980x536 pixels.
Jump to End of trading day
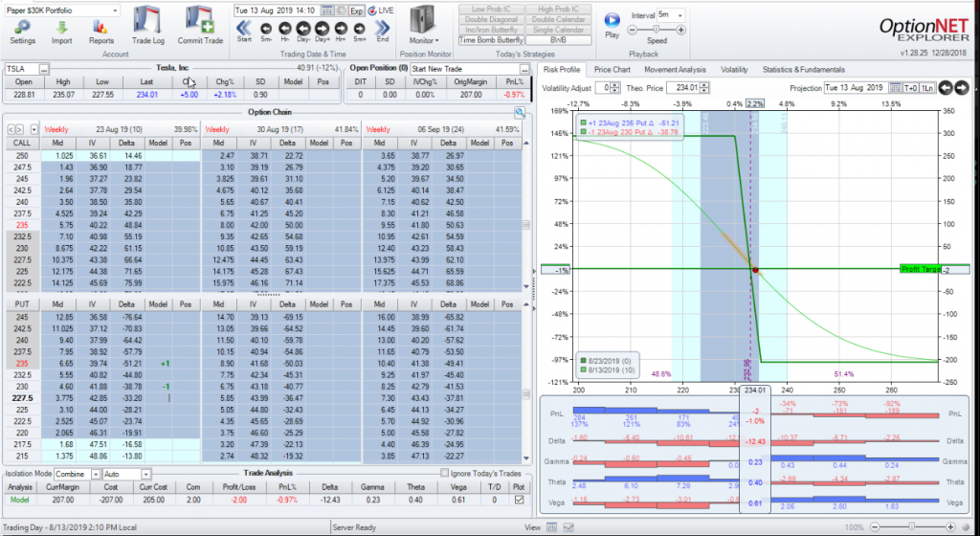point(383,28)
